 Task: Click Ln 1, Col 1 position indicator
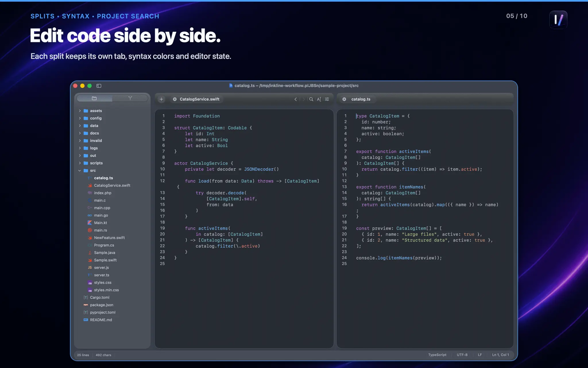point(500,355)
